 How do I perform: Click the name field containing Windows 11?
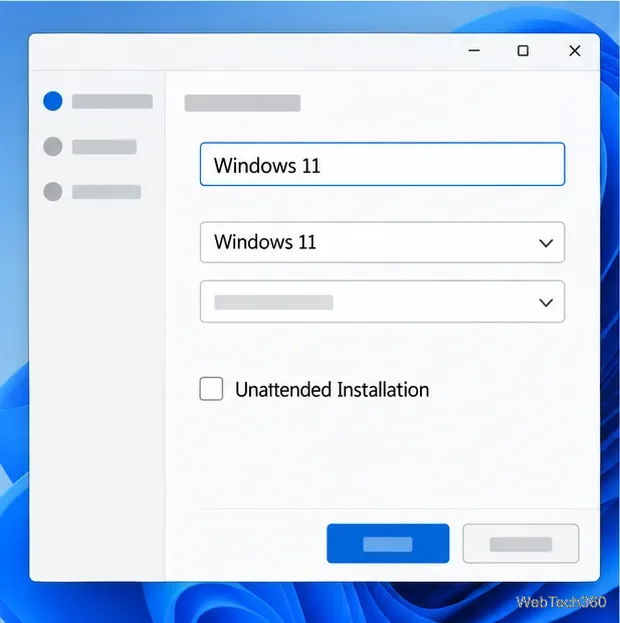pyautogui.click(x=382, y=164)
